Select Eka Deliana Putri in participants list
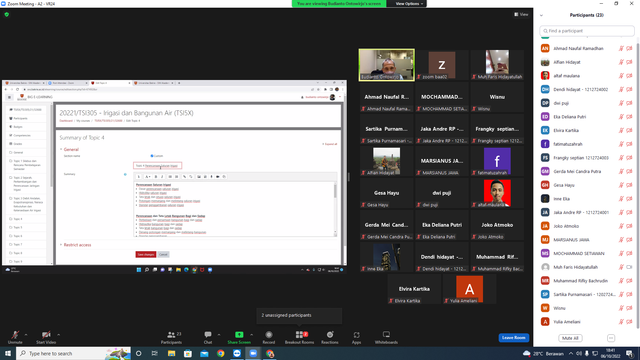Viewport: 640px width, 360px height. (x=587, y=117)
